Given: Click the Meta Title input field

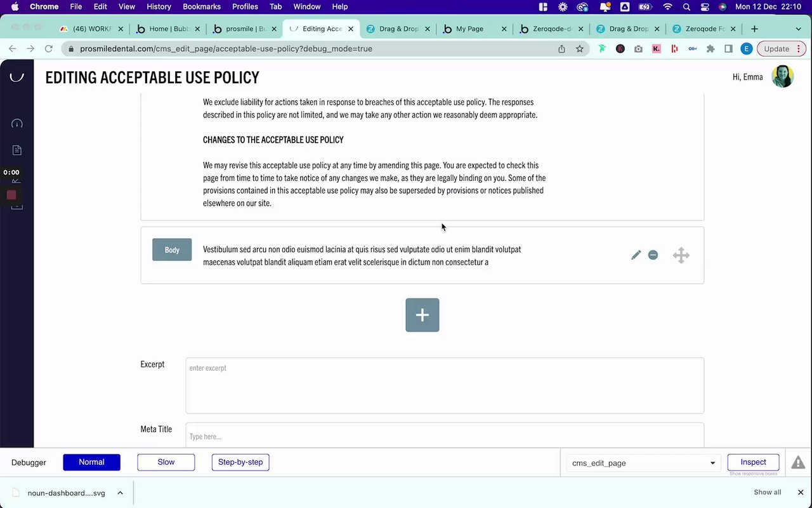Looking at the screenshot, I should coord(445,436).
